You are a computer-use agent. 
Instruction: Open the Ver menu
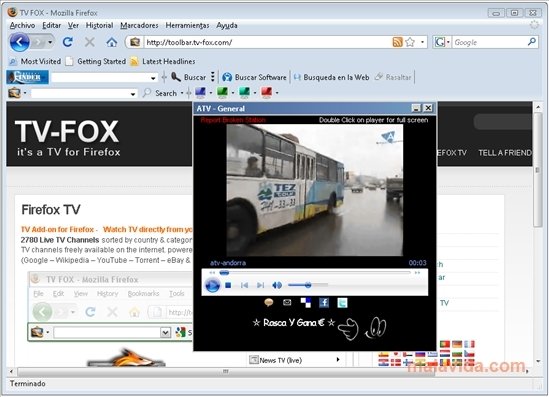pyautogui.click(x=73, y=26)
